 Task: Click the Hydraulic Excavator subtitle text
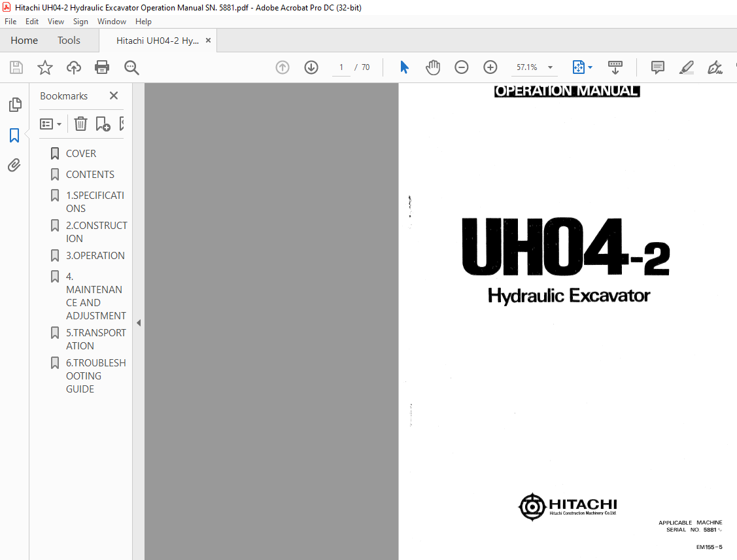point(569,296)
